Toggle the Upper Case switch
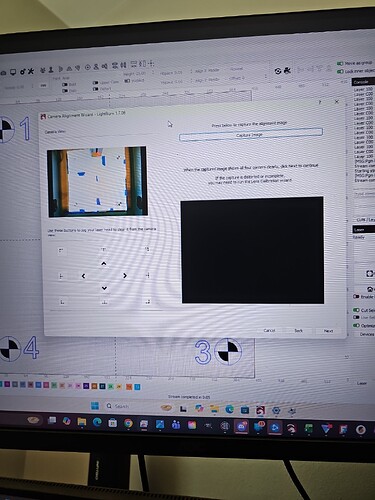 95,83
